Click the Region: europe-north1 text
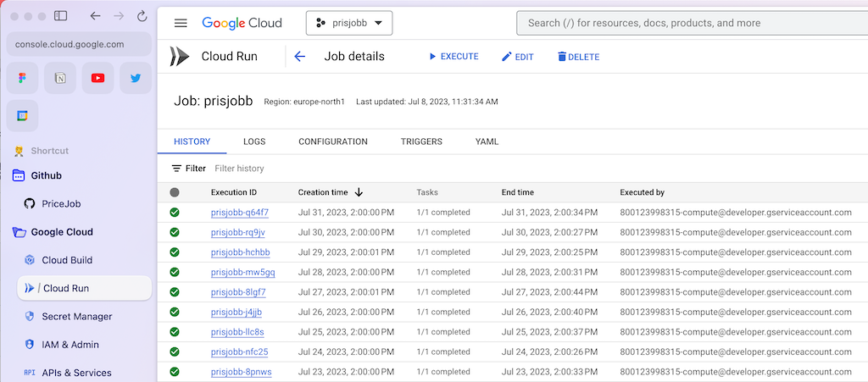Screen dimensions: 868x382 (x=304, y=102)
